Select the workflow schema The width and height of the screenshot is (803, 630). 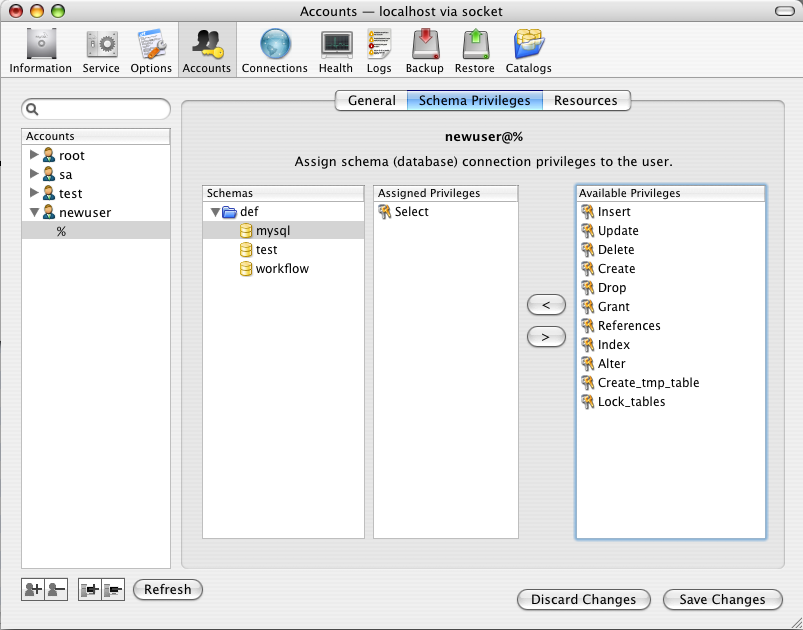point(282,269)
